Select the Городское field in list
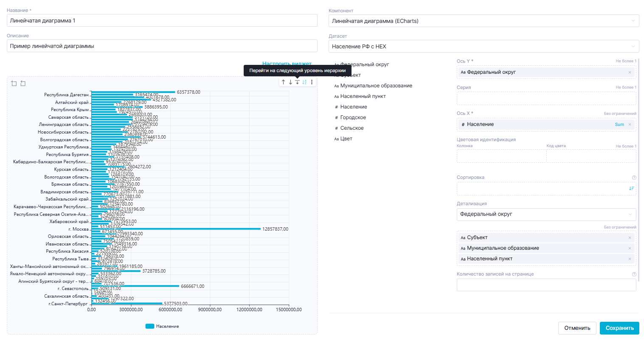644x343 pixels. tap(353, 117)
